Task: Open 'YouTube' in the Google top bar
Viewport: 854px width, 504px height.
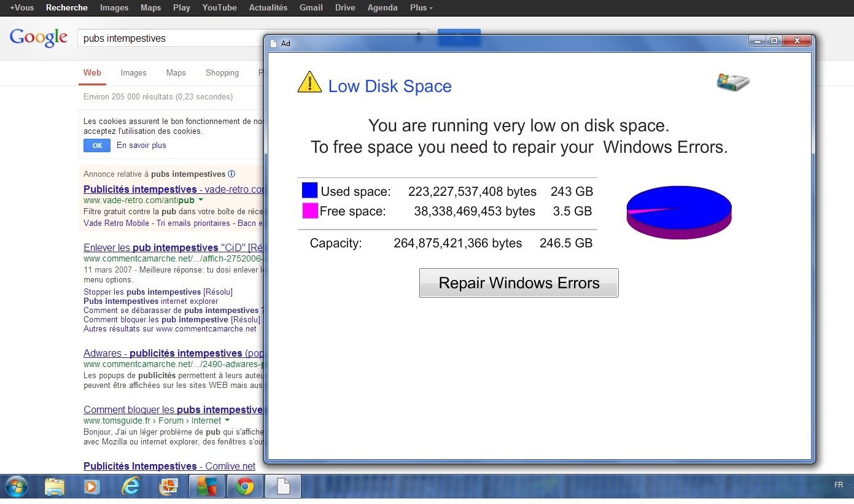Action: tap(219, 8)
